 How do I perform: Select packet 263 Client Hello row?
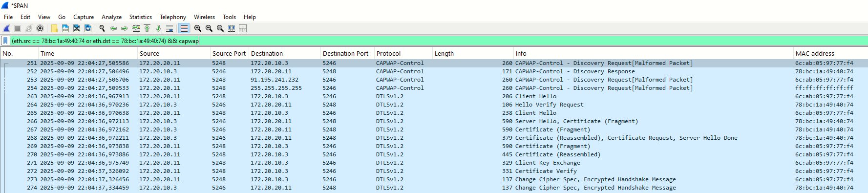point(434,96)
